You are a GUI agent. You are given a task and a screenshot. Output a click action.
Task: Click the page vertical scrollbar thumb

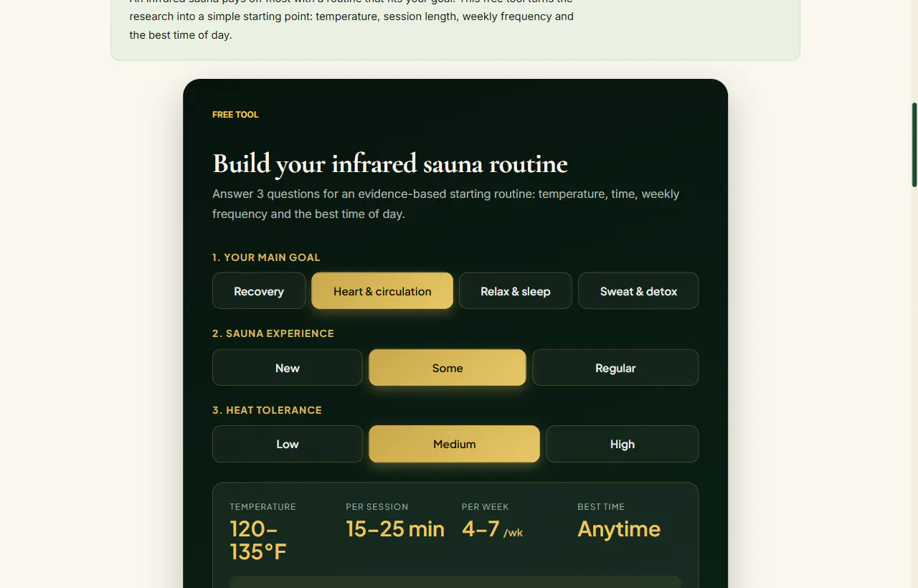[914, 145]
